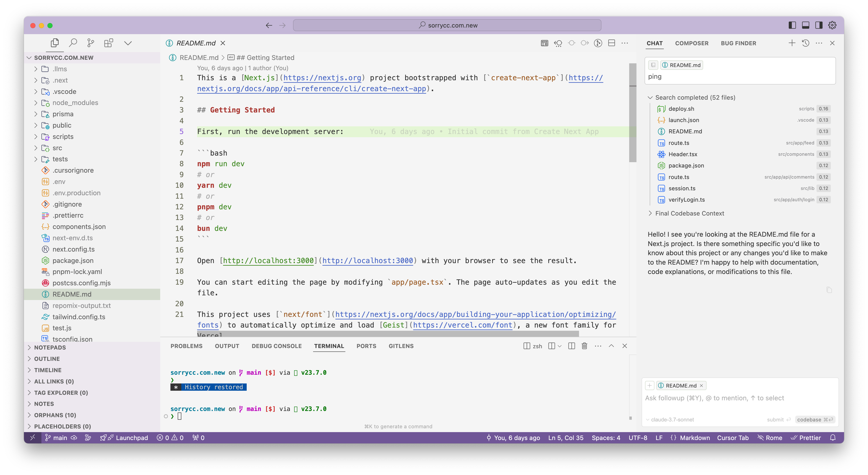This screenshot has width=868, height=475.
Task: Open the settings gear in title bar
Action: (832, 25)
